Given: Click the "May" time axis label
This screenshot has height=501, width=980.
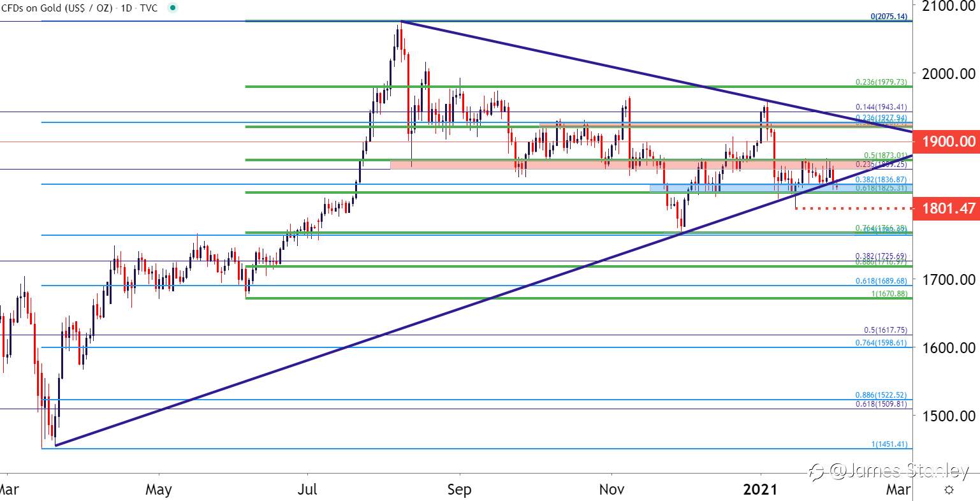Looking at the screenshot, I should (159, 490).
